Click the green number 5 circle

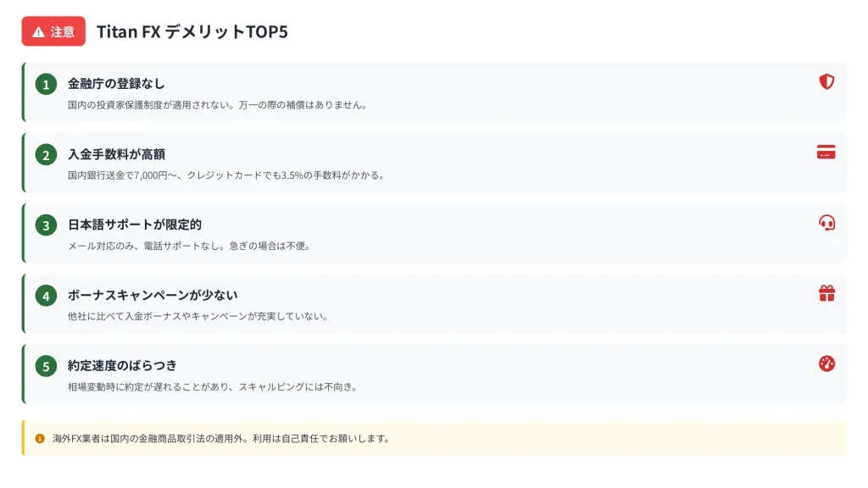(46, 366)
